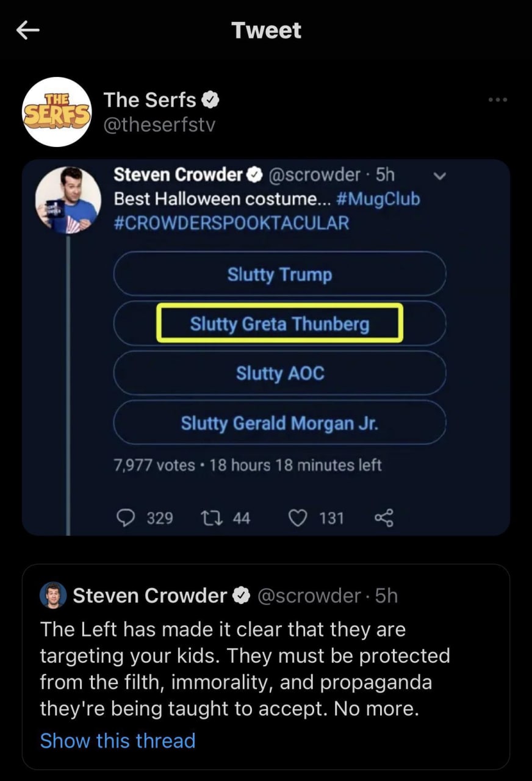The image size is (532, 781).
Task: Select the highlighted Slutty Greta Thunberg option
Action: pyautogui.click(x=279, y=323)
